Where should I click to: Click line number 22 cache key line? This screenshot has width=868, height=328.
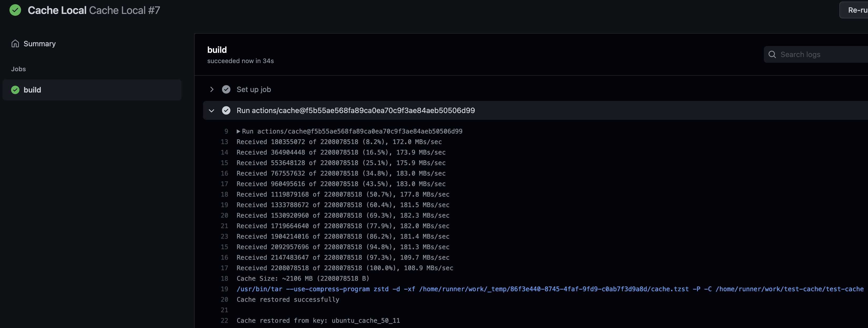pyautogui.click(x=224, y=321)
